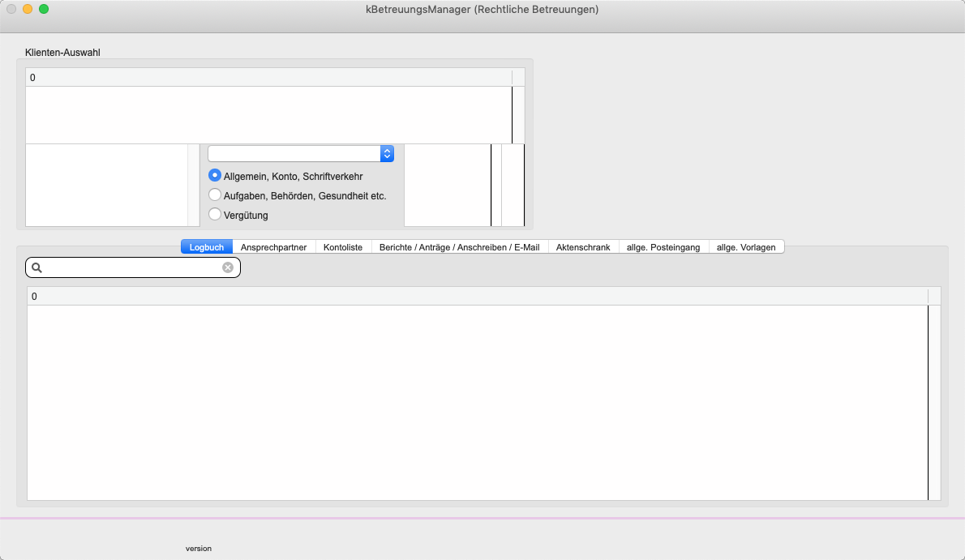Open the 'allge. Vorlagen' tab
965x560 pixels.
click(747, 246)
